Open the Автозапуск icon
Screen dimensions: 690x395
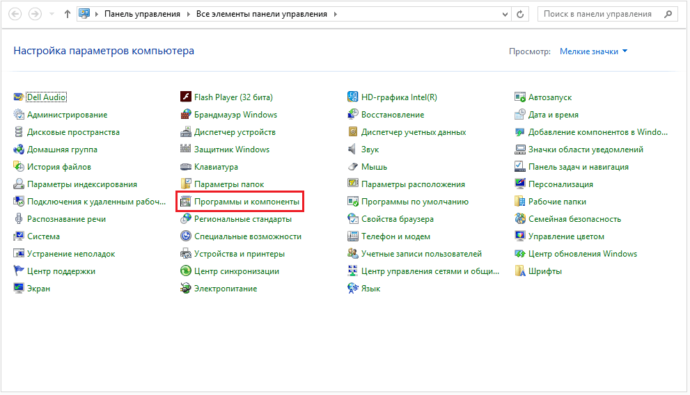[x=520, y=97]
